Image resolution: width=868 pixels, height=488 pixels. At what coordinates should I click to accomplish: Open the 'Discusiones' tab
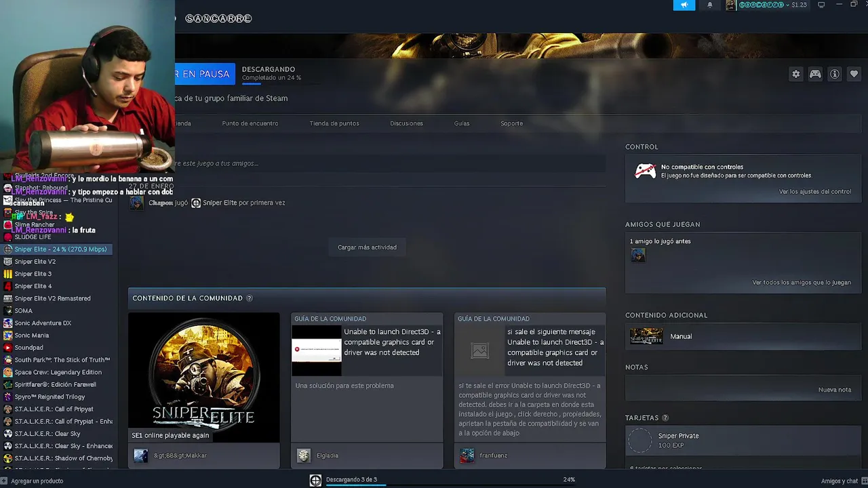[406, 123]
